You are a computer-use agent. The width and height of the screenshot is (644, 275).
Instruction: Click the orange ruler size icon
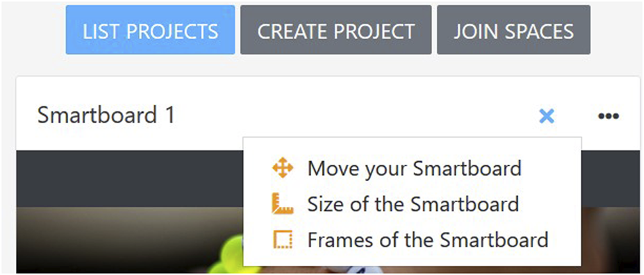pyautogui.click(x=282, y=204)
